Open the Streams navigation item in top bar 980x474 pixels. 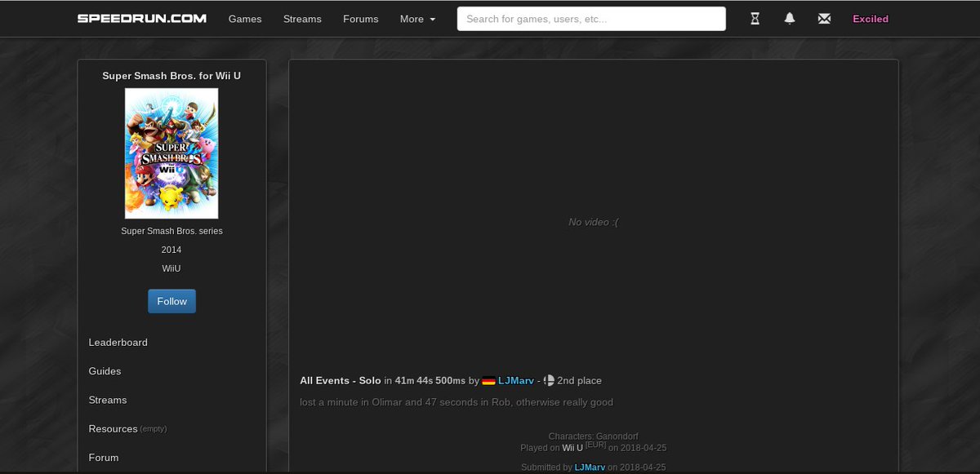click(302, 19)
